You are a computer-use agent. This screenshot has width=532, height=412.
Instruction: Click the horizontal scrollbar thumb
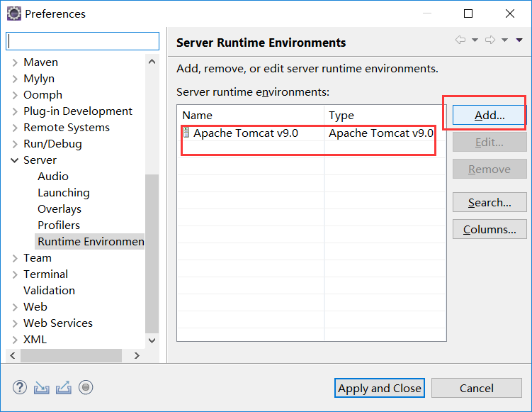coord(71,355)
